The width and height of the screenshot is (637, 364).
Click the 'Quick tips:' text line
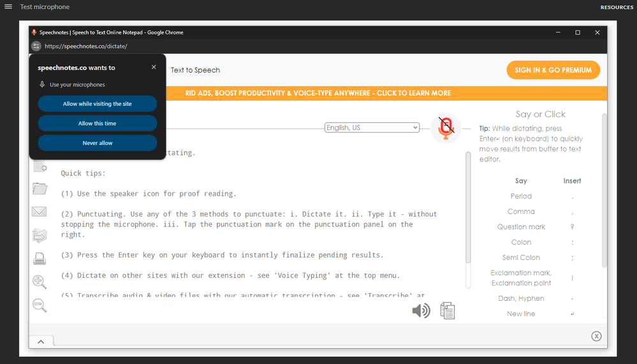[84, 173]
